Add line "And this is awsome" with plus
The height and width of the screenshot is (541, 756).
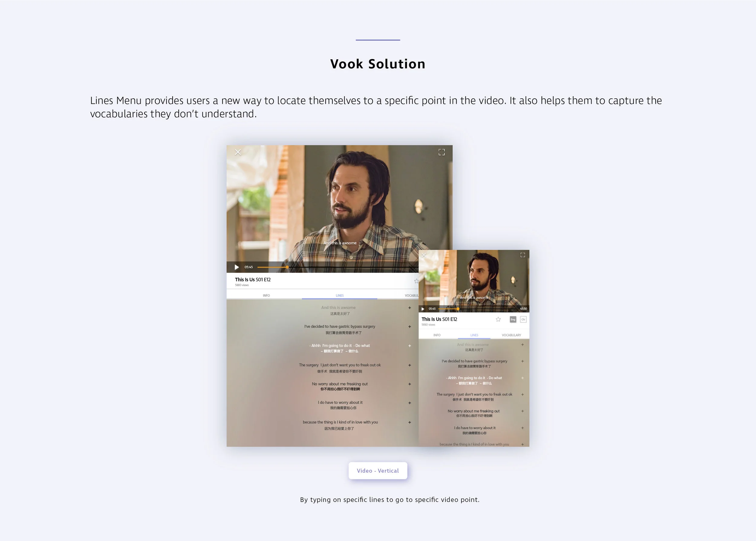tap(409, 308)
